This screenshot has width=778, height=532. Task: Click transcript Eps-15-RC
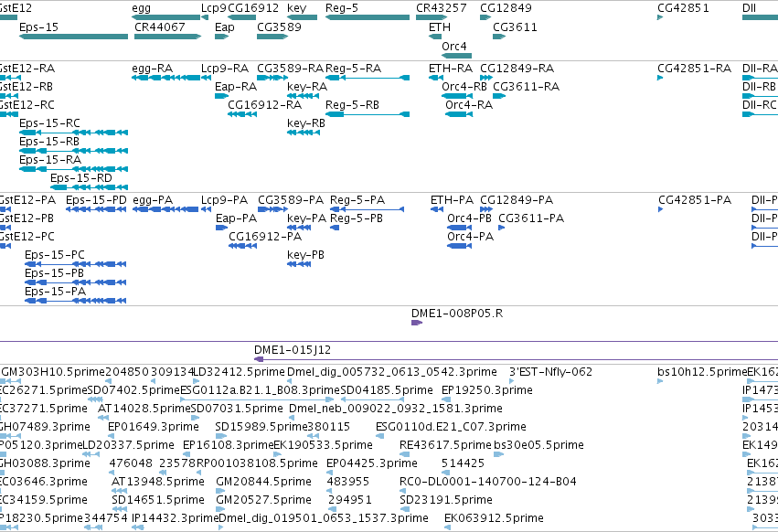[x=73, y=133]
